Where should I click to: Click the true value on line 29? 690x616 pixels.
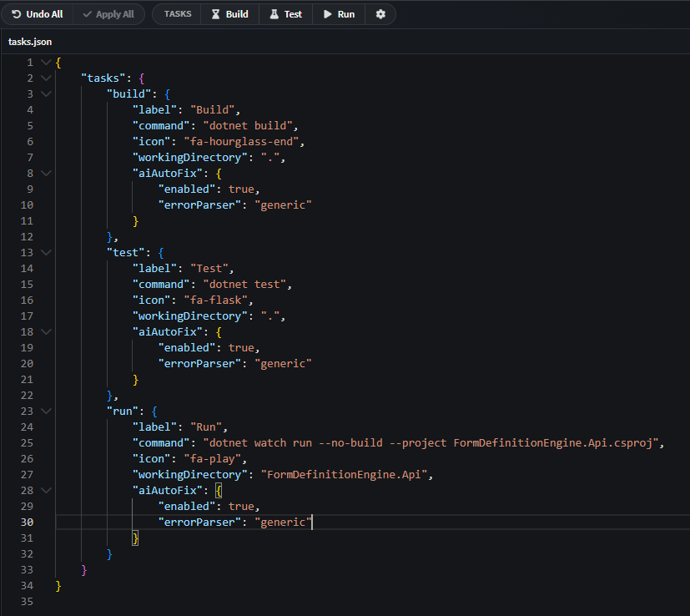(x=241, y=507)
